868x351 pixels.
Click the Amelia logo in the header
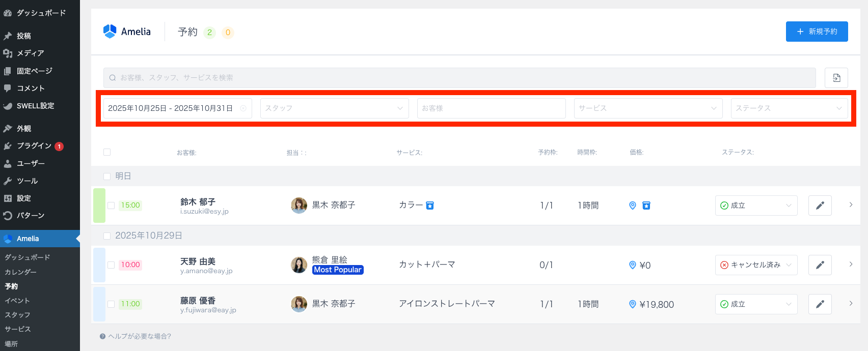127,32
